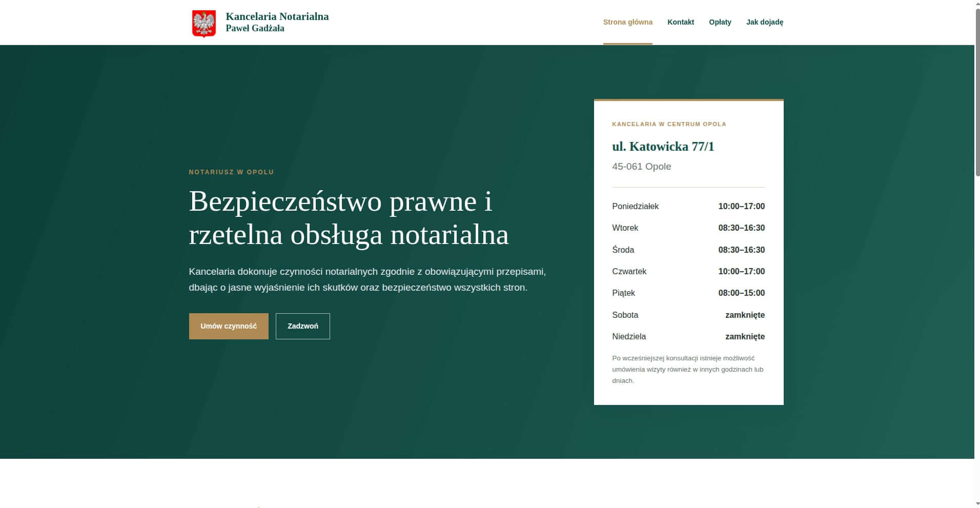The height and width of the screenshot is (508, 980).
Task: Open the Kancelaria Notarialna site title link
Action: 277,16
